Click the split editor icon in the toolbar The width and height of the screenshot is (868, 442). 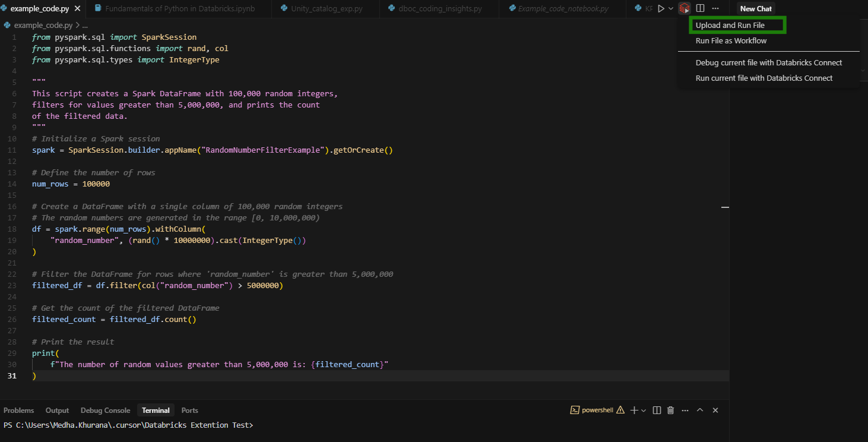coord(701,8)
